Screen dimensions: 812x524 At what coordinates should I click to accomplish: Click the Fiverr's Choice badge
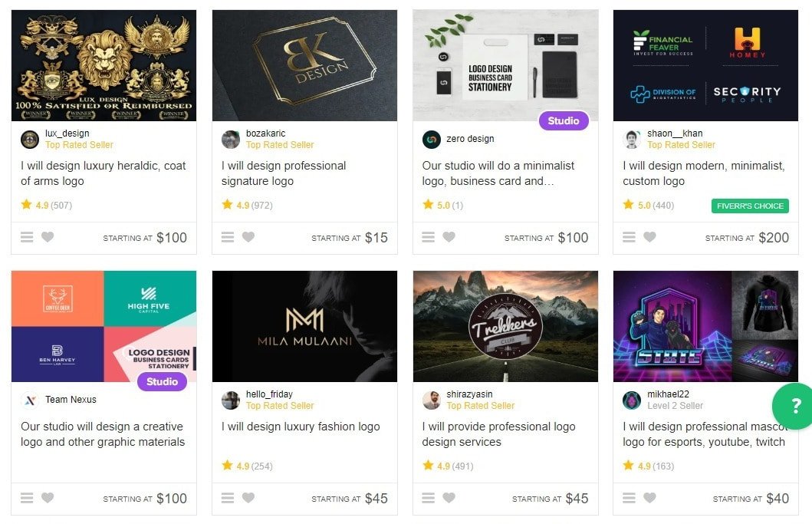(x=751, y=206)
